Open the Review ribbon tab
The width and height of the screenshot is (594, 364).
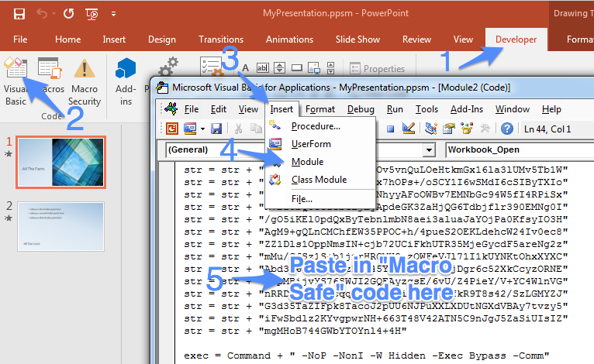click(x=416, y=39)
